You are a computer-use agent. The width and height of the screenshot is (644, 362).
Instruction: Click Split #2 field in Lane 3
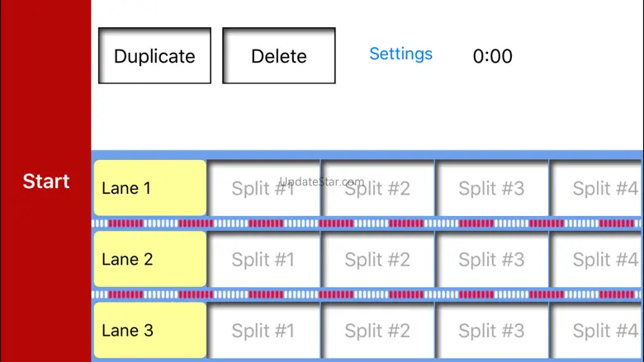[377, 331]
